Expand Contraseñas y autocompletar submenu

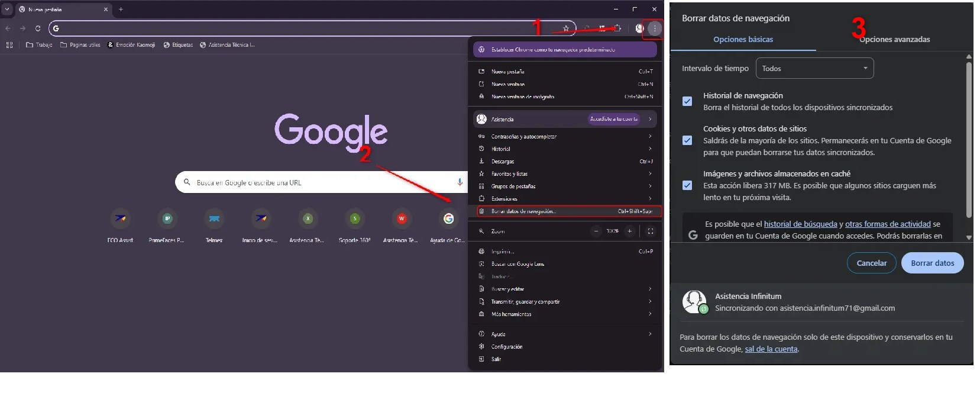[565, 137]
